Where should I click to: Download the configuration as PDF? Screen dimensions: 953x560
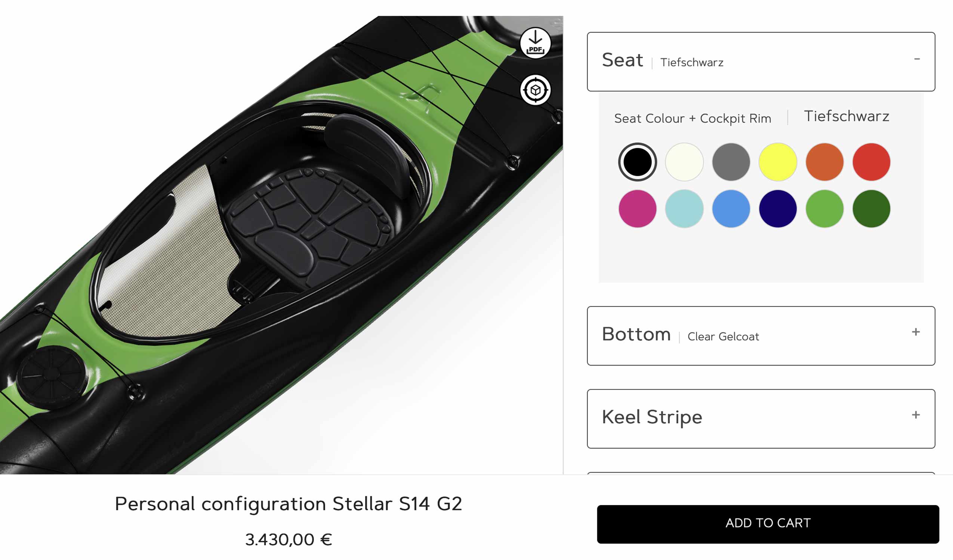click(535, 43)
